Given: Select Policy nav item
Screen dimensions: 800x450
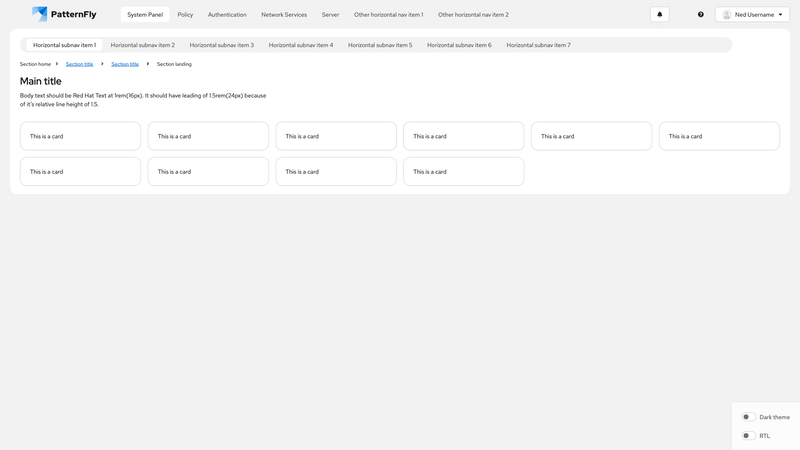Looking at the screenshot, I should pyautogui.click(x=185, y=14).
